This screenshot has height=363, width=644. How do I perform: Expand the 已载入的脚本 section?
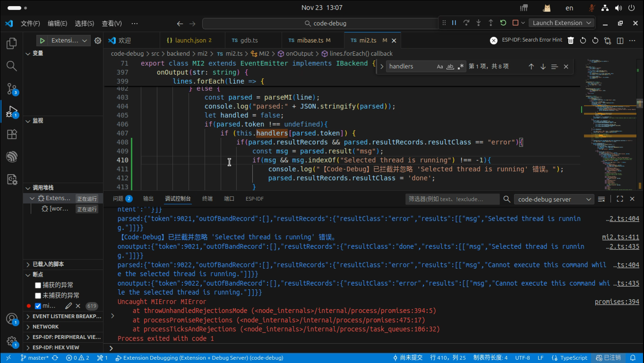(48, 264)
